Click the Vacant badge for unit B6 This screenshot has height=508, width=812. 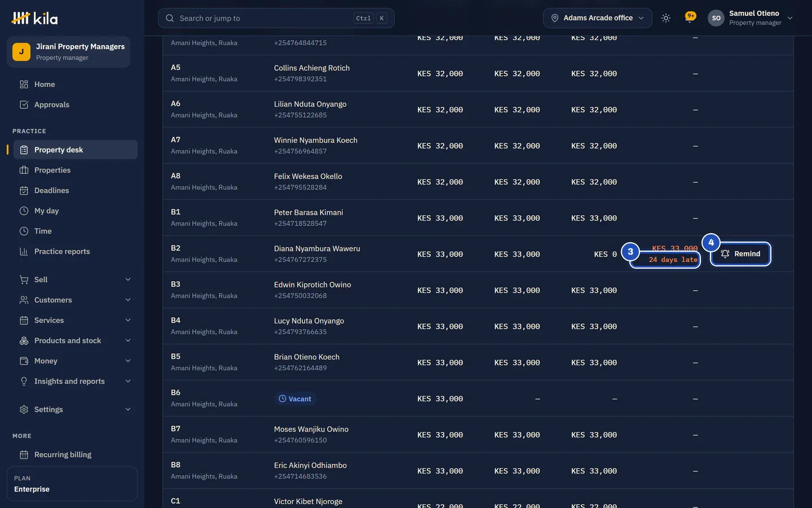tap(295, 398)
